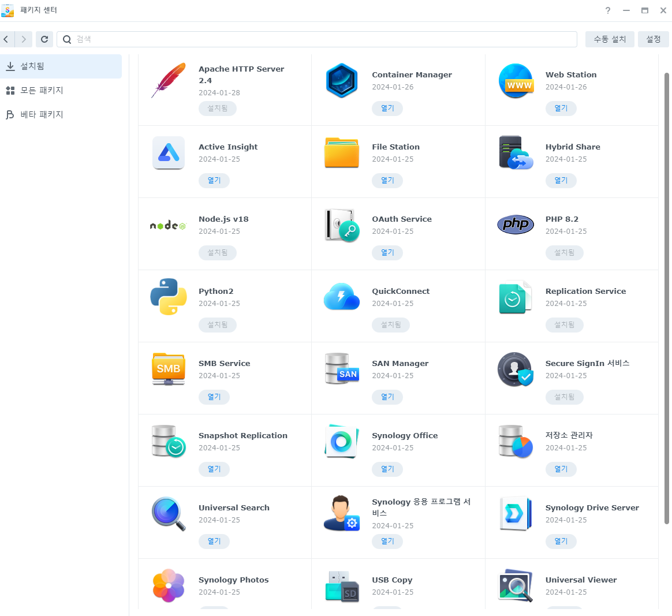Open SMB Service with 열기
Viewport: 672px width, 616px height.
pyautogui.click(x=214, y=397)
